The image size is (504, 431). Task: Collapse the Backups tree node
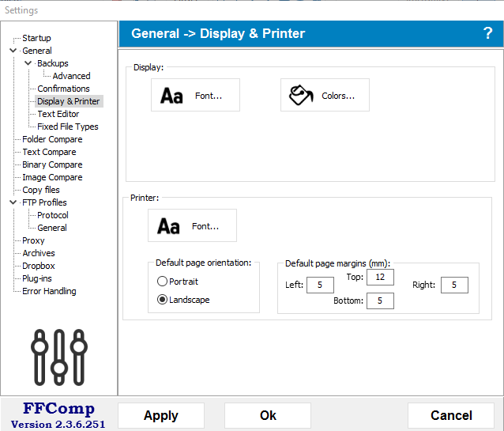pos(28,63)
